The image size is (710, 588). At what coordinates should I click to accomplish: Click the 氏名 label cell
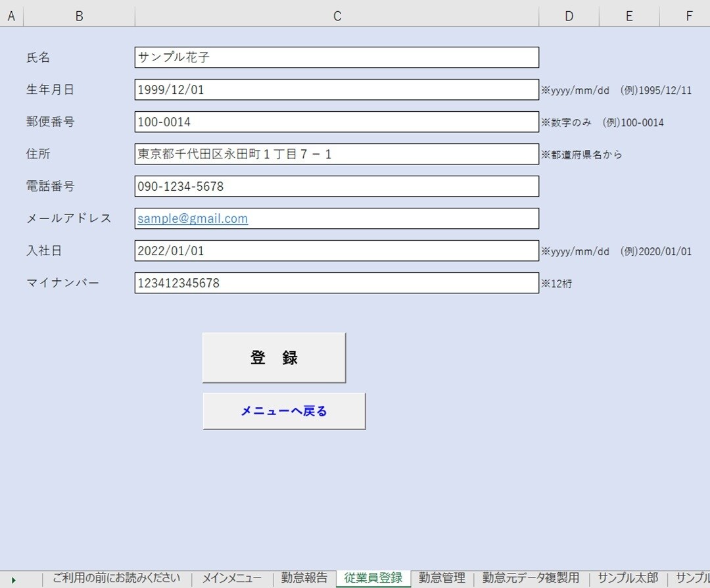pyautogui.click(x=38, y=57)
